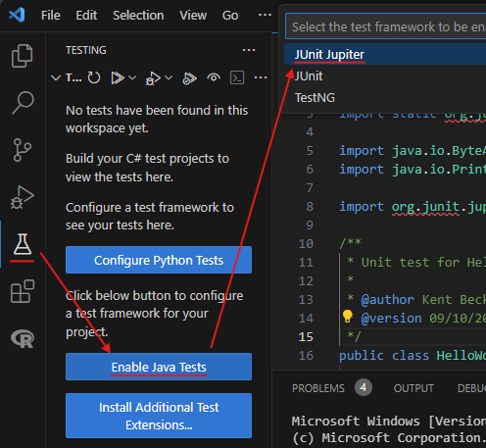Viewport: 486px width, 448px height.
Task: Open the TESTING panel ellipsis menu
Action: pos(249,50)
